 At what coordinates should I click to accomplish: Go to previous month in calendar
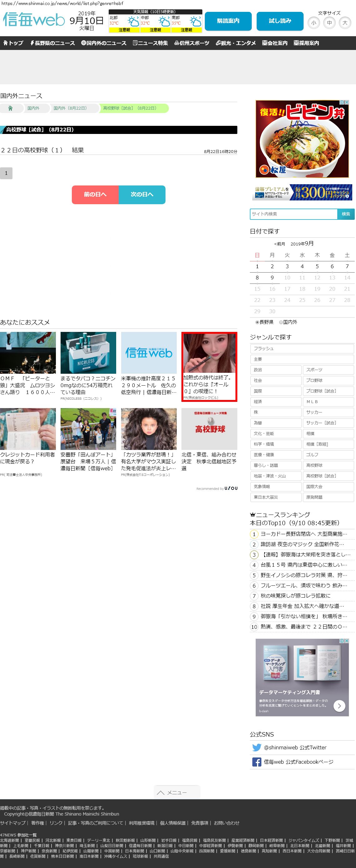(x=279, y=244)
